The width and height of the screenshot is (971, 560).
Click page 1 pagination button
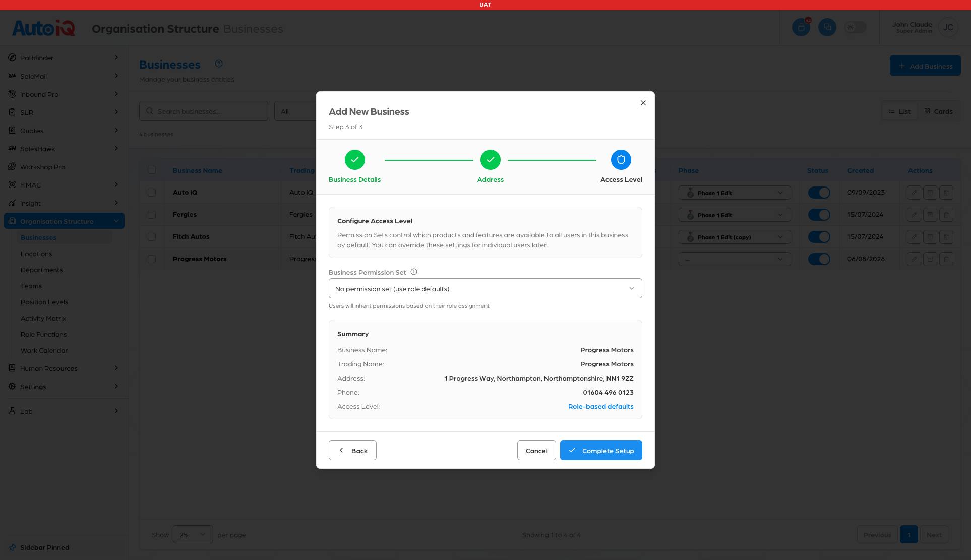pos(909,534)
